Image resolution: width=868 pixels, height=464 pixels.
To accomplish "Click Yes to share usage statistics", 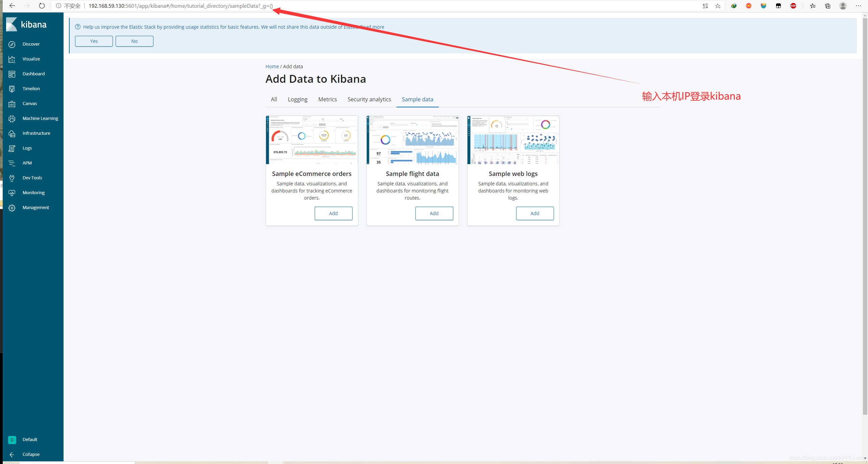I will tap(94, 41).
